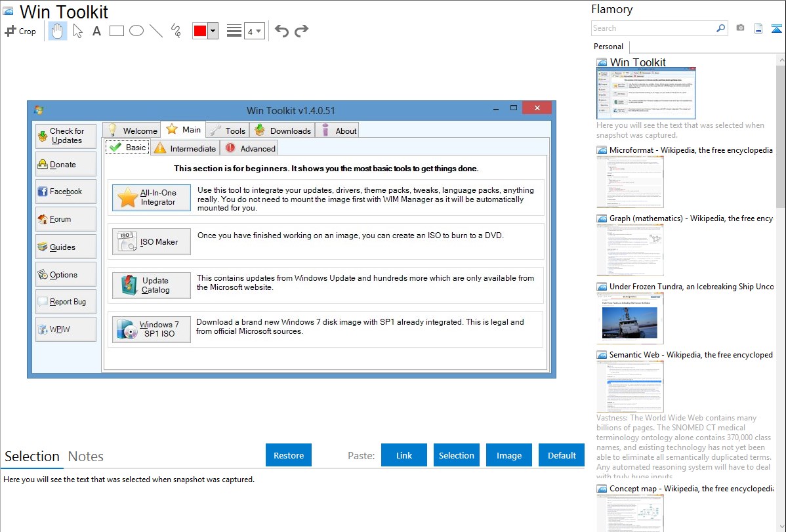Activate the hand pan tool
This screenshot has width=786, height=532.
coord(57,31)
